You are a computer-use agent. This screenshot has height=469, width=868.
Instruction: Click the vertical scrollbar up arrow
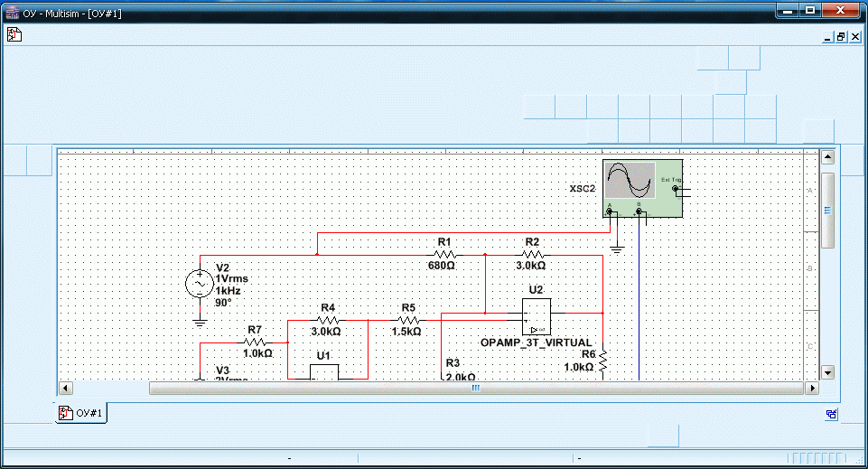click(x=826, y=157)
